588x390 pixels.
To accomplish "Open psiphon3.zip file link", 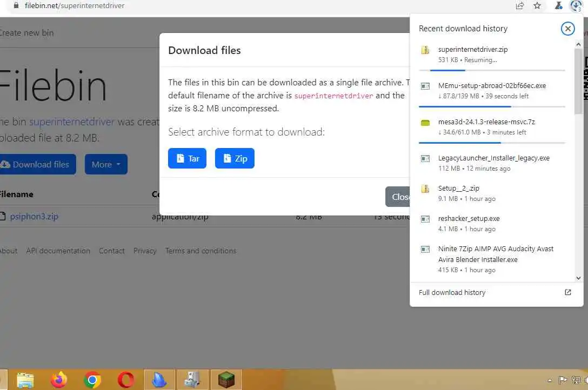I will pyautogui.click(x=34, y=216).
